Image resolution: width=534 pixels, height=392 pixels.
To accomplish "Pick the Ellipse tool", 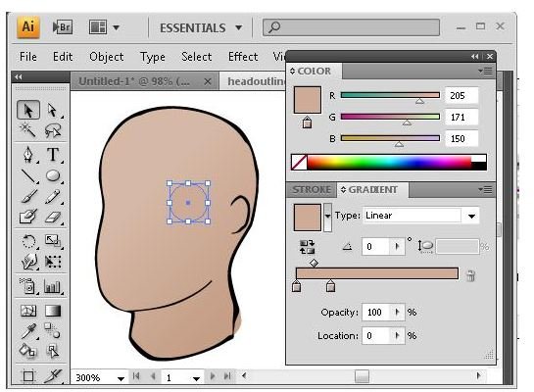I will (53, 175).
